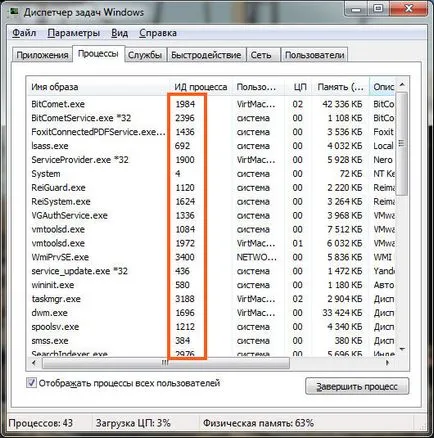Click the horizontal scrollbar left arrow

(34, 363)
